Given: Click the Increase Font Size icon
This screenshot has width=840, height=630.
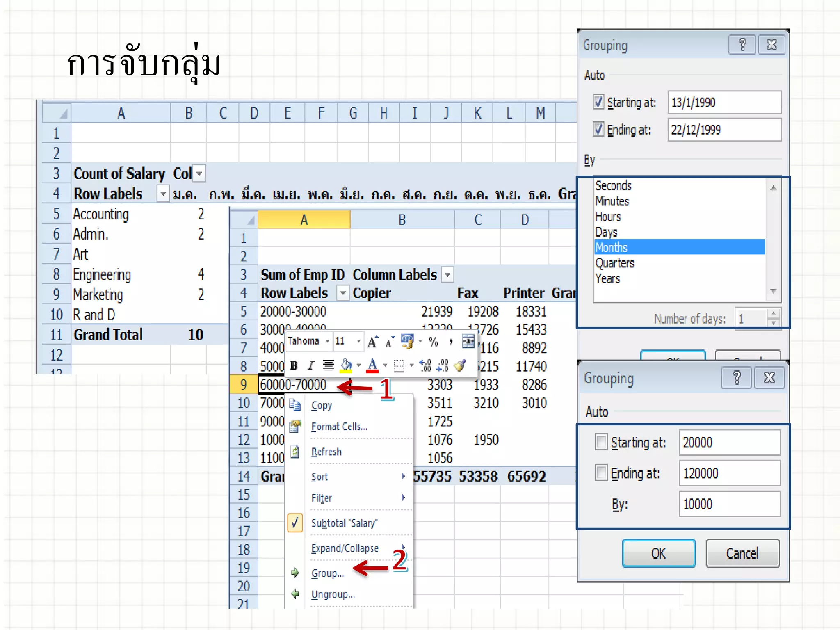Looking at the screenshot, I should 372,342.
